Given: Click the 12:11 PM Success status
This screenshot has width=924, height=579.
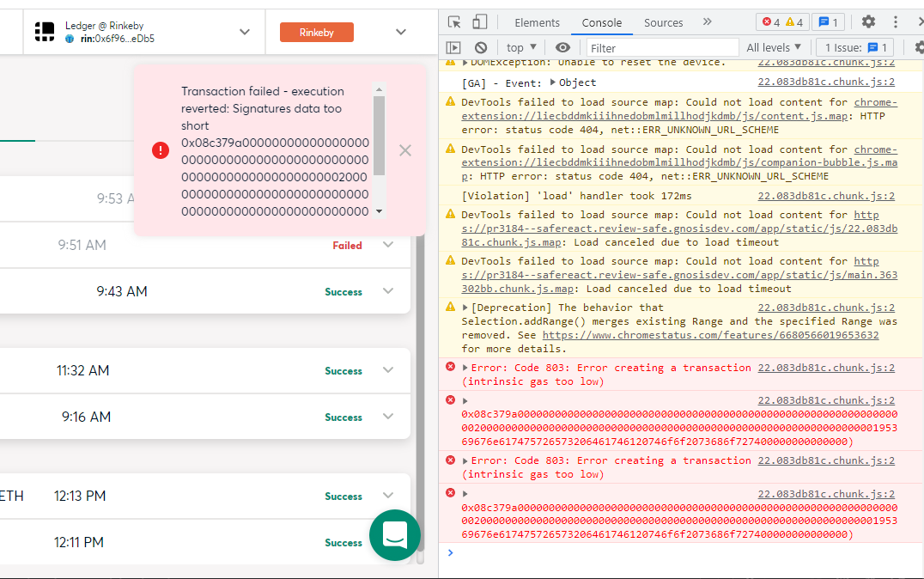Looking at the screenshot, I should (343, 542).
